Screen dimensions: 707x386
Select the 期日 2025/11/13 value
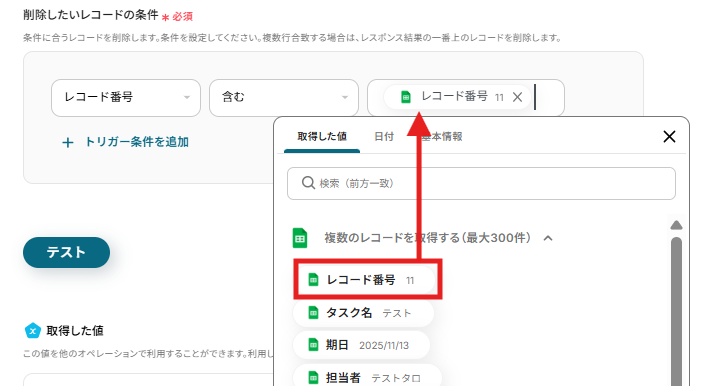(362, 345)
